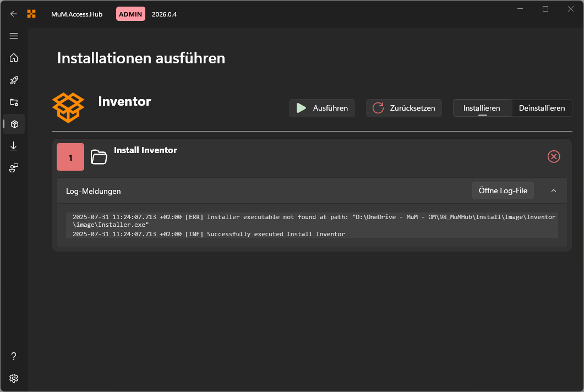Open the log file via Öffne Log-File
584x392 pixels.
tap(503, 190)
